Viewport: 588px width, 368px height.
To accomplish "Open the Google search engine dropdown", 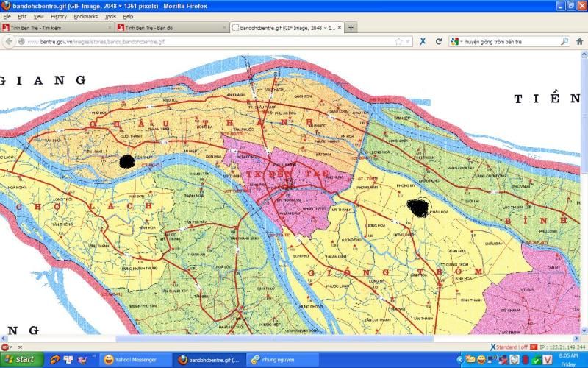I will [x=456, y=42].
